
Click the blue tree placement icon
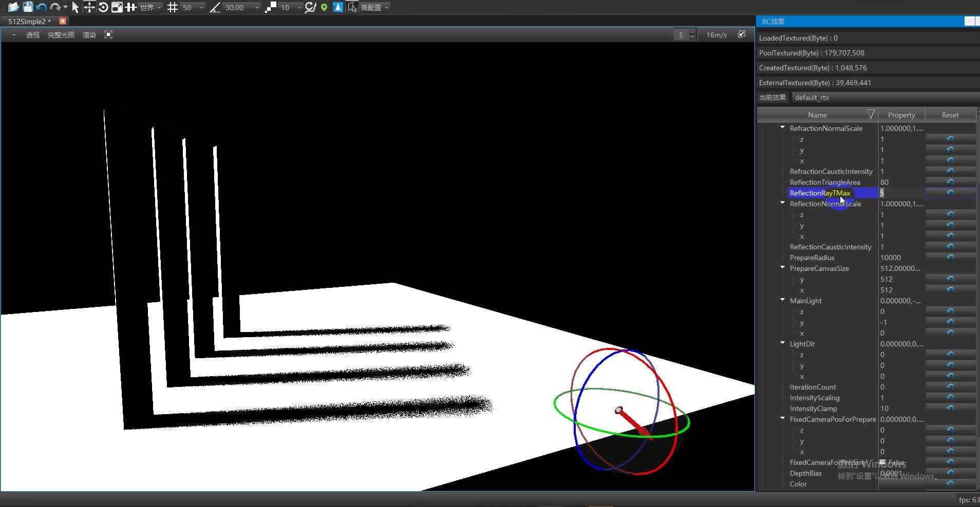337,7
